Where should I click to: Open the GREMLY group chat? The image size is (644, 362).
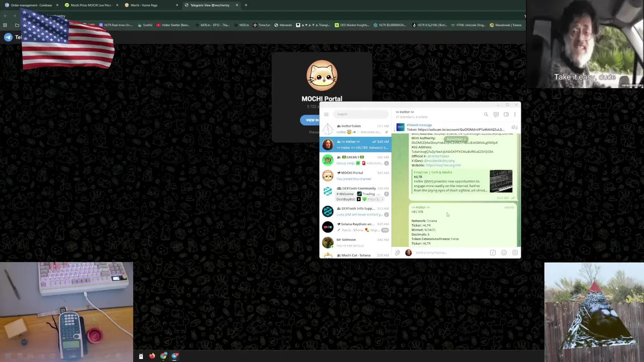tap(355, 160)
